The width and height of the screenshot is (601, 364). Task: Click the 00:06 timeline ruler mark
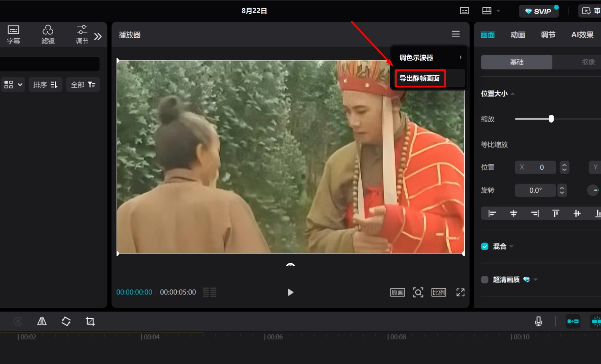coord(274,337)
